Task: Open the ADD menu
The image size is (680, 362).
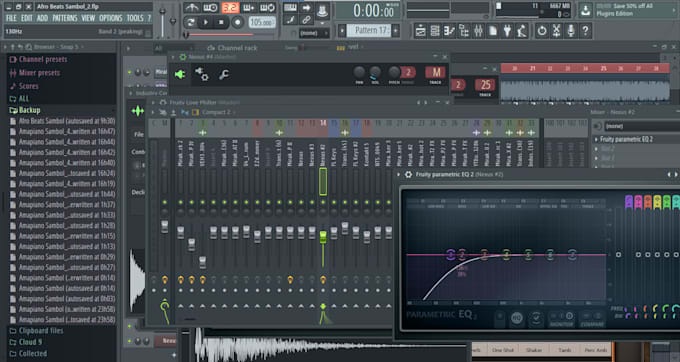Action: click(42, 18)
